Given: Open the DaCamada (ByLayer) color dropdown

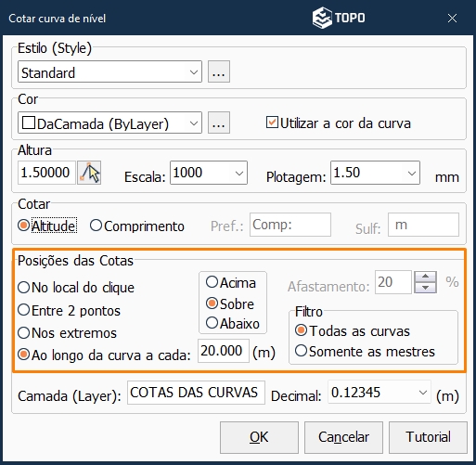Looking at the screenshot, I should tap(109, 123).
